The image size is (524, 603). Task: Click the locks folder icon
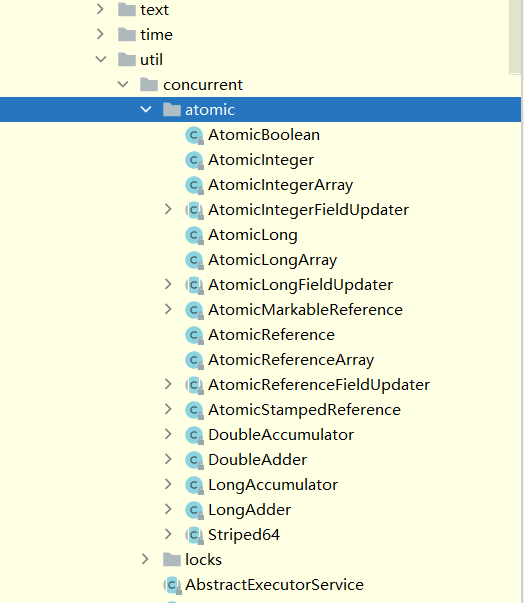pos(171,560)
